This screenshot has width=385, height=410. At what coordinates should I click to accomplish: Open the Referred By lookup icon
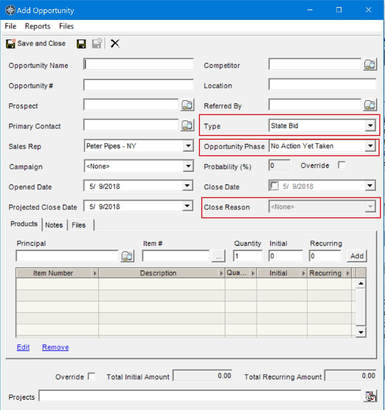click(x=370, y=105)
